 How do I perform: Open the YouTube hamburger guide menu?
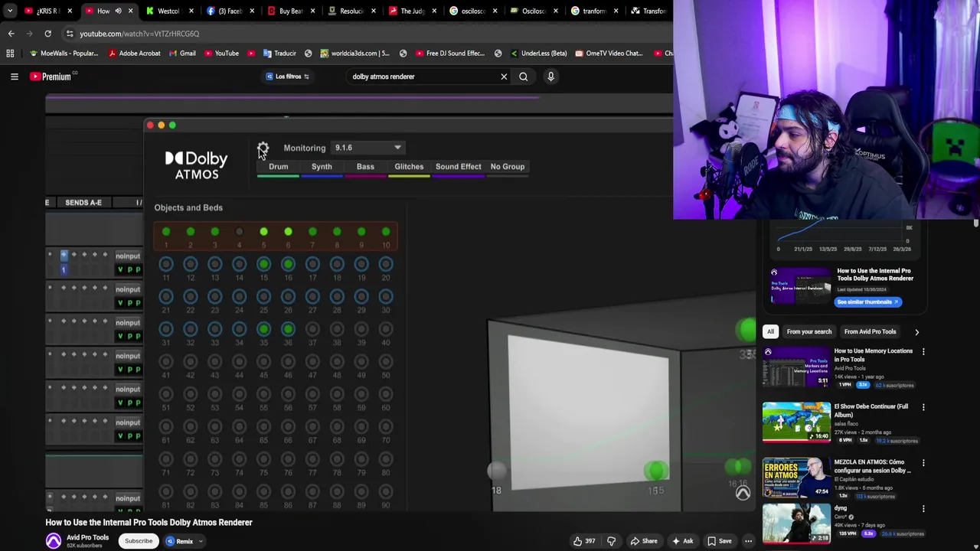14,77
